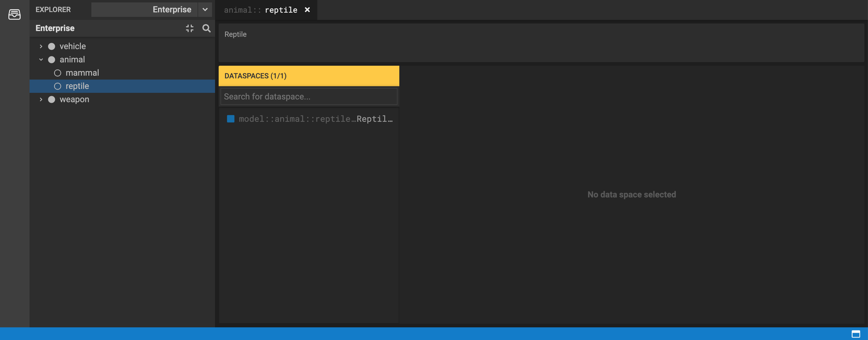
Task: Click the filled circle icon beside vehicle
Action: coord(52,46)
